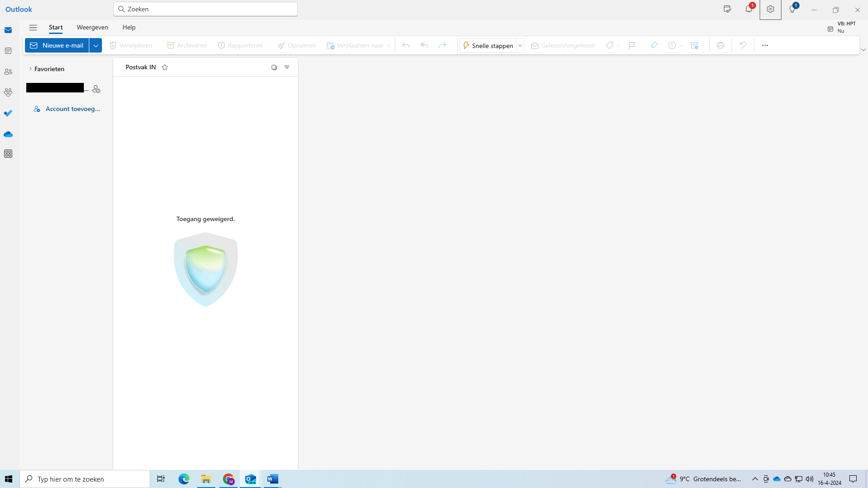Screen dimensions: 868x488
Task: Expand the Favorieten folder group
Action: click(30, 69)
